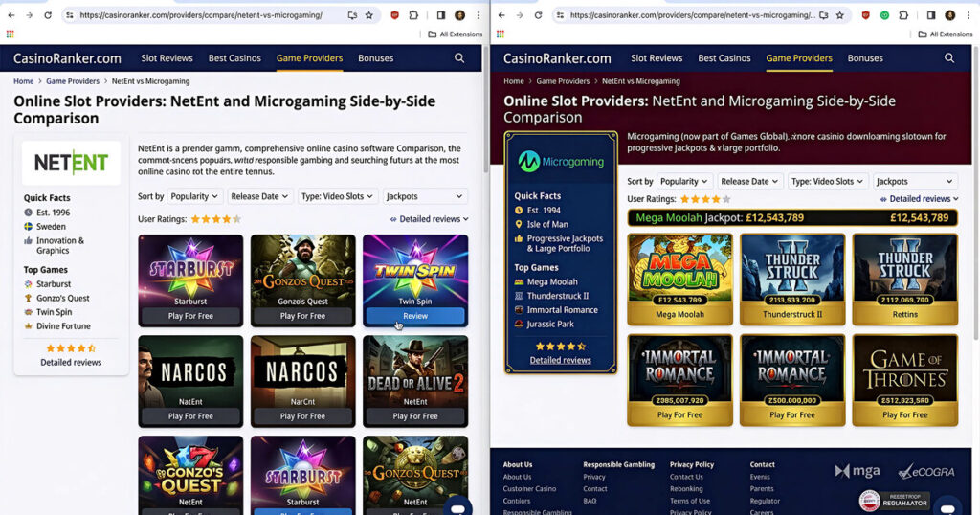Click Starburst in NetEnt Top Games list

[54, 283]
